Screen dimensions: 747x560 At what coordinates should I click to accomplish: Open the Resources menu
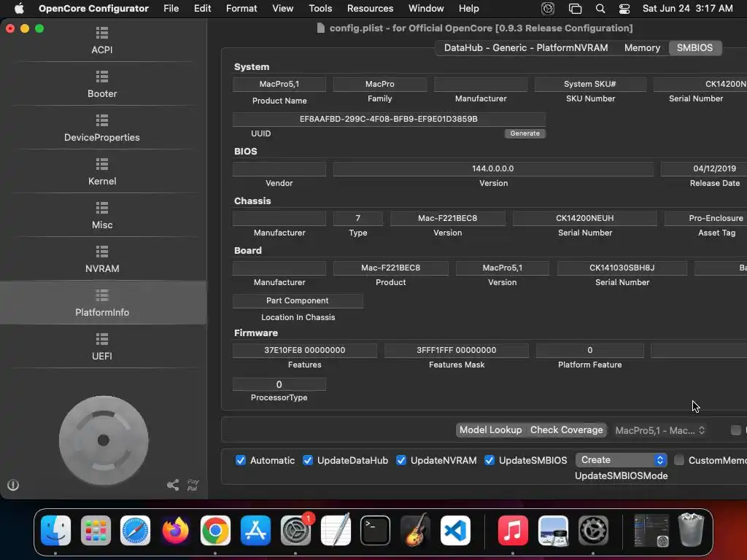370,9
